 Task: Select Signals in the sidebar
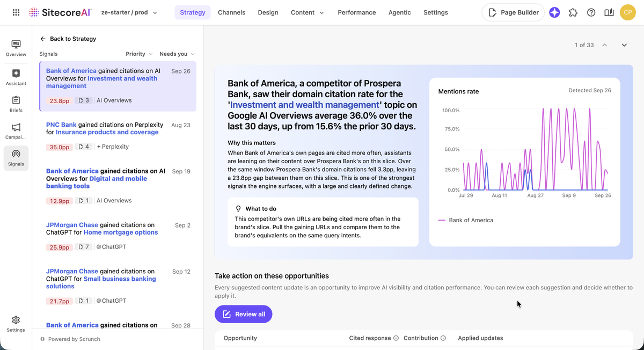[x=16, y=158]
